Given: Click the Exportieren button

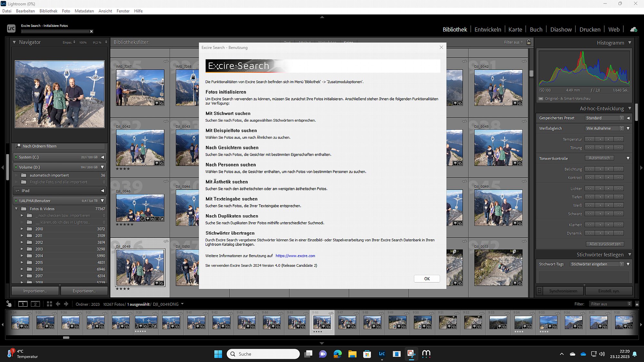Looking at the screenshot, I should coord(84,291).
